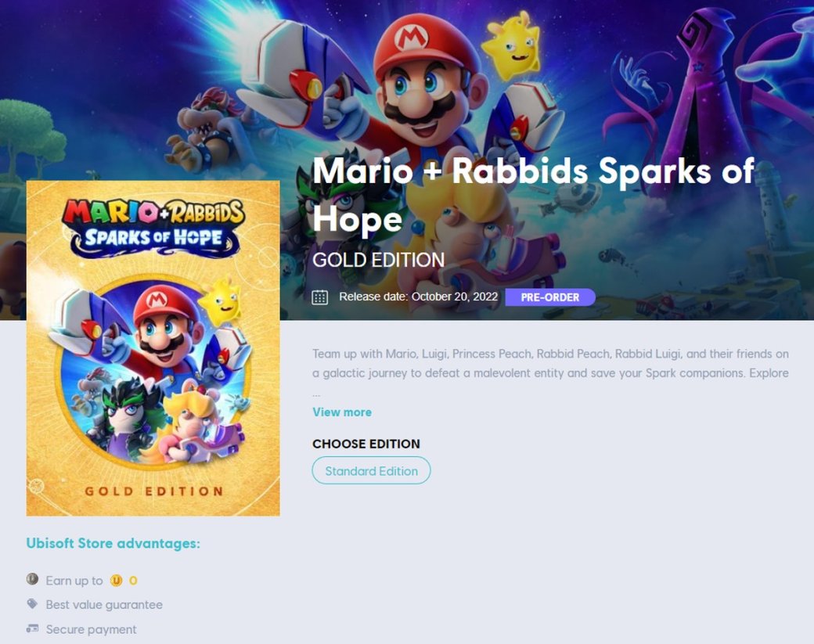The height and width of the screenshot is (644, 814).
Task: Click the CHOOSE EDITION heading
Action: click(x=366, y=444)
